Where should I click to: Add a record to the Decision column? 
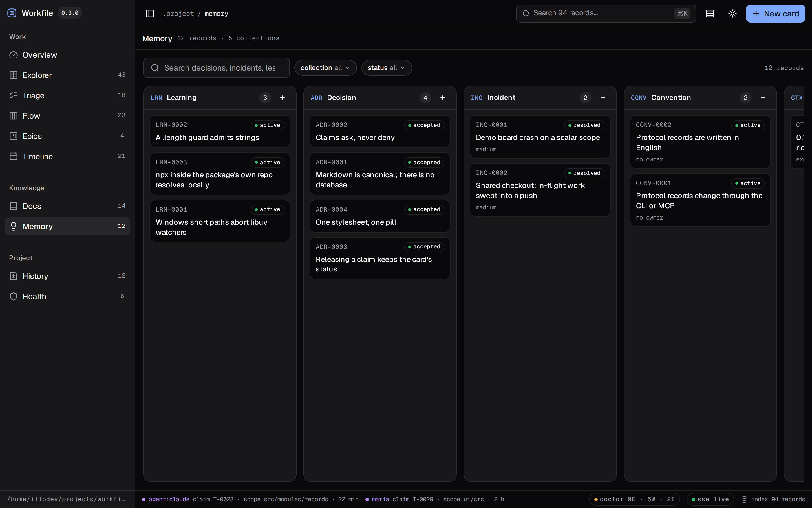(443, 98)
